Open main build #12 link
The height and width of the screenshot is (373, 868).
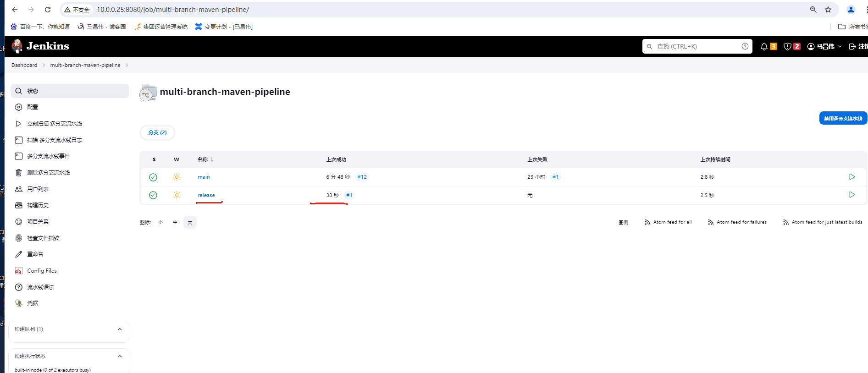pos(362,177)
